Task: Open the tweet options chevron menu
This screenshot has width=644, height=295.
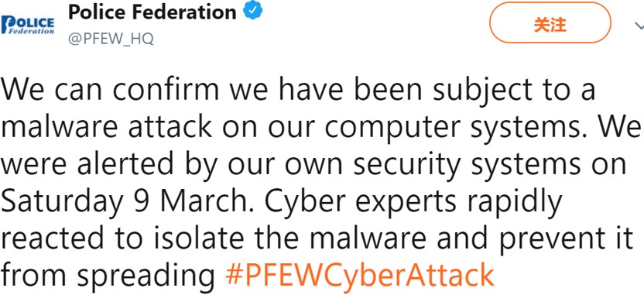Action: coord(639,26)
